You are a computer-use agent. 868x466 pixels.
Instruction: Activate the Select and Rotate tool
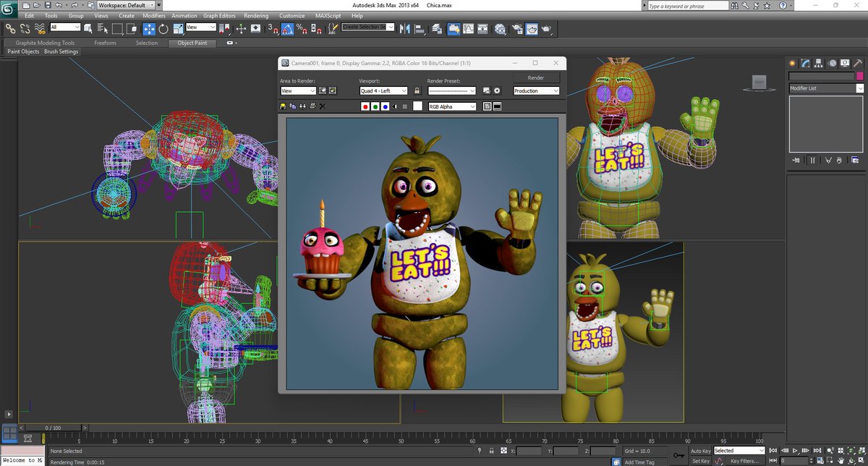coord(163,28)
